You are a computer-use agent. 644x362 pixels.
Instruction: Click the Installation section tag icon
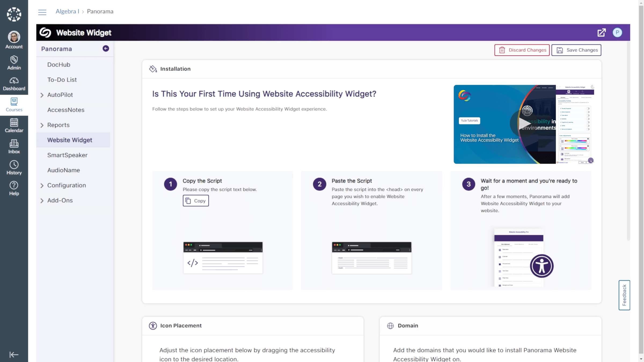point(153,69)
